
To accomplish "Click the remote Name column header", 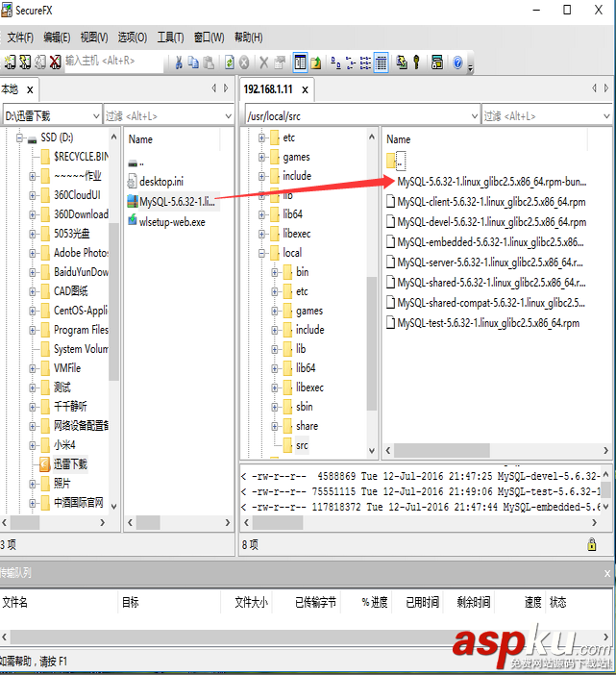I will pos(399,139).
